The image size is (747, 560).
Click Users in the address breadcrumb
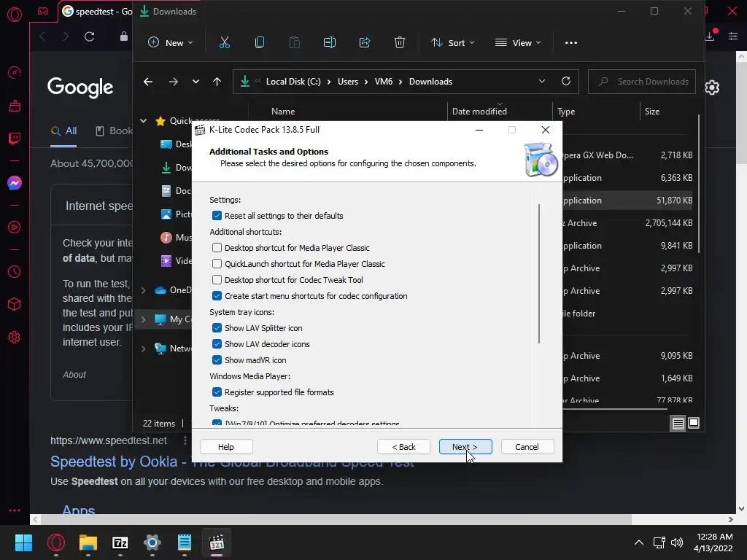[x=348, y=82]
